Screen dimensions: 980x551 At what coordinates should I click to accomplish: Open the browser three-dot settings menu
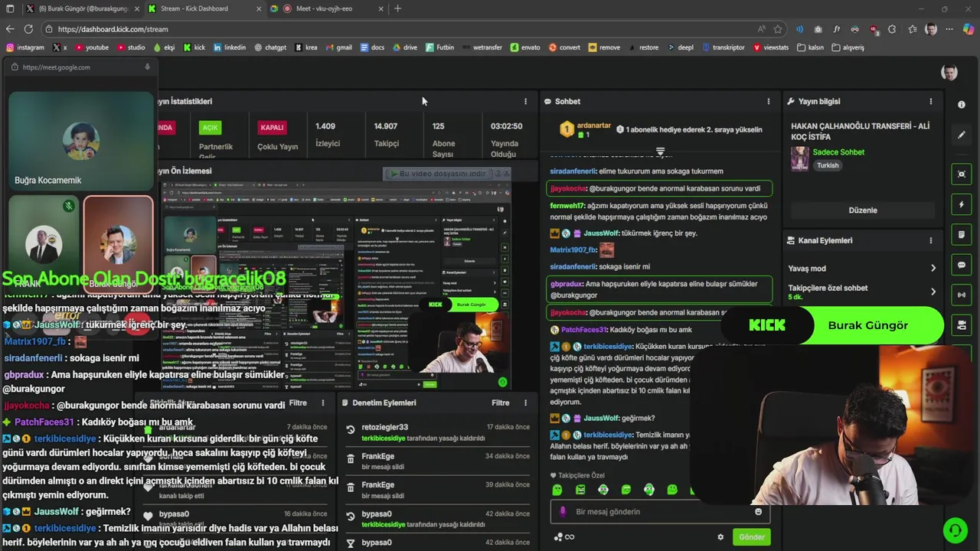pyautogui.click(x=950, y=29)
